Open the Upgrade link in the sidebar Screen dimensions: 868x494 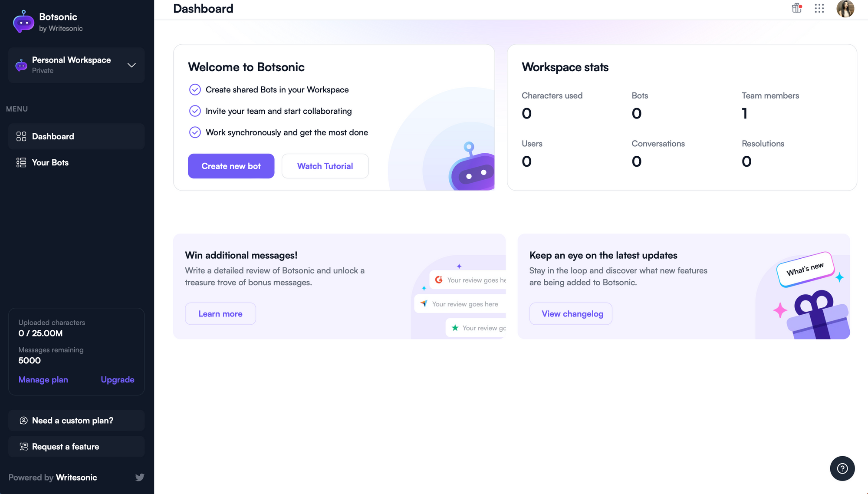click(x=117, y=379)
